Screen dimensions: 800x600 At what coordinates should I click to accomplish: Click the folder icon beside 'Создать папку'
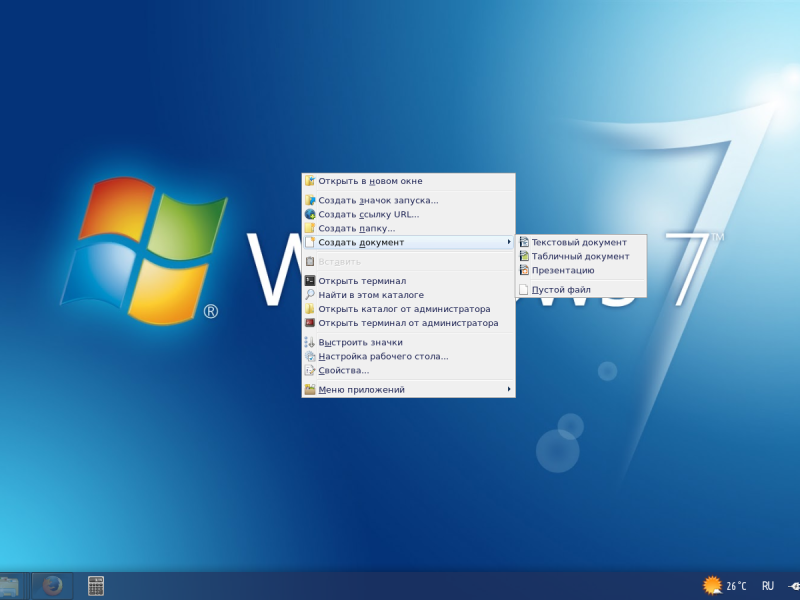[310, 228]
